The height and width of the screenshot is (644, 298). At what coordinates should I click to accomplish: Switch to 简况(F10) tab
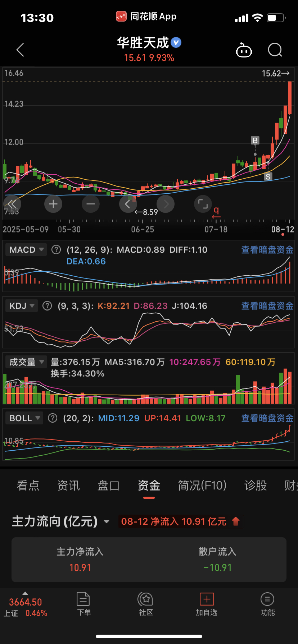coord(202,486)
